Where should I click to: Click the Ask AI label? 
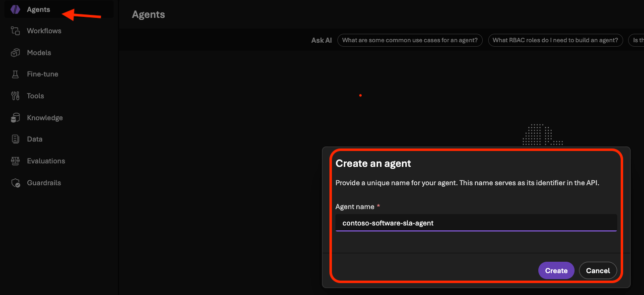[x=322, y=40]
